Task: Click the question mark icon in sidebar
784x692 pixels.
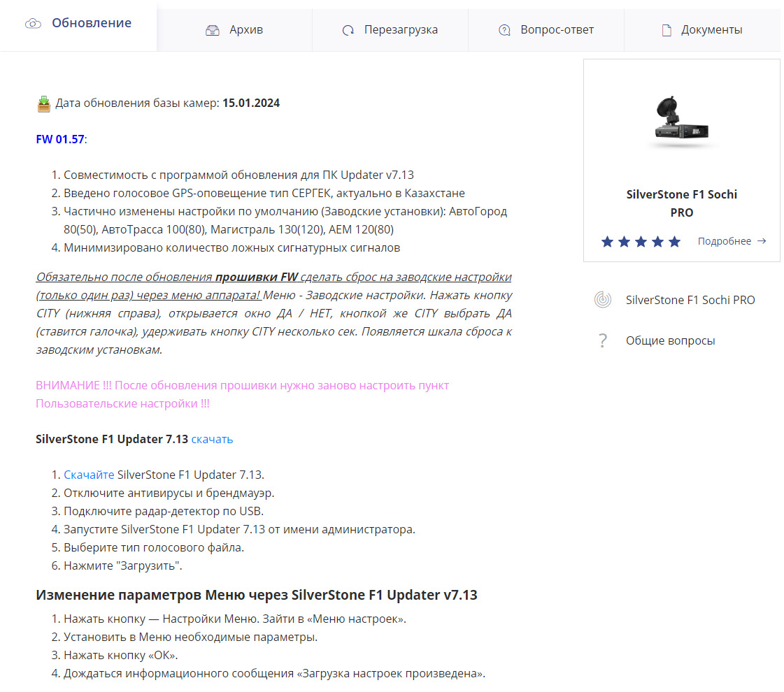Action: click(x=603, y=340)
